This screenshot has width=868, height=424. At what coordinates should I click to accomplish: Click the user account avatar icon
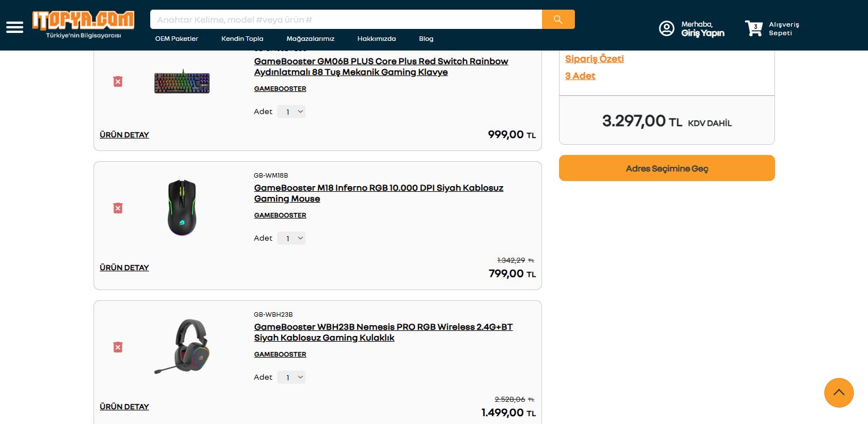tap(667, 28)
